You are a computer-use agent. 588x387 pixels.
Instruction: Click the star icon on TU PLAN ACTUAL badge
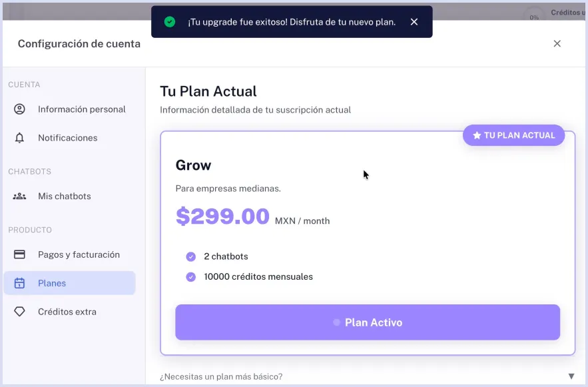477,135
